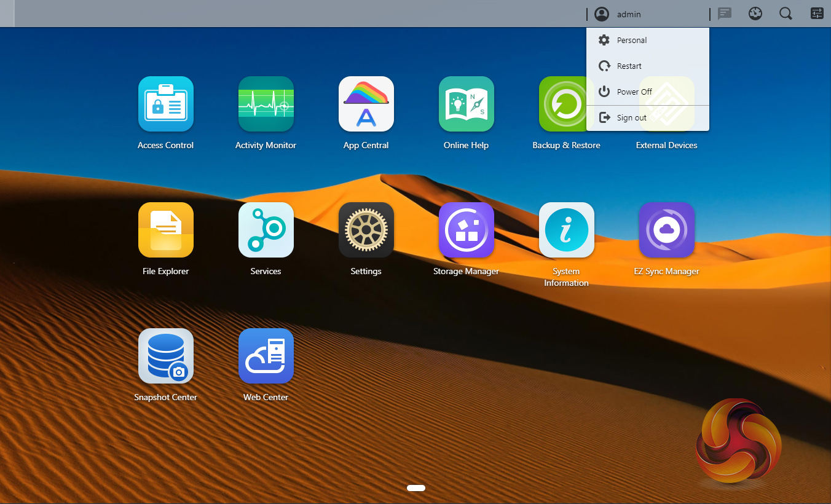Show system announcements via the message icon
831x504 pixels.
point(725,14)
